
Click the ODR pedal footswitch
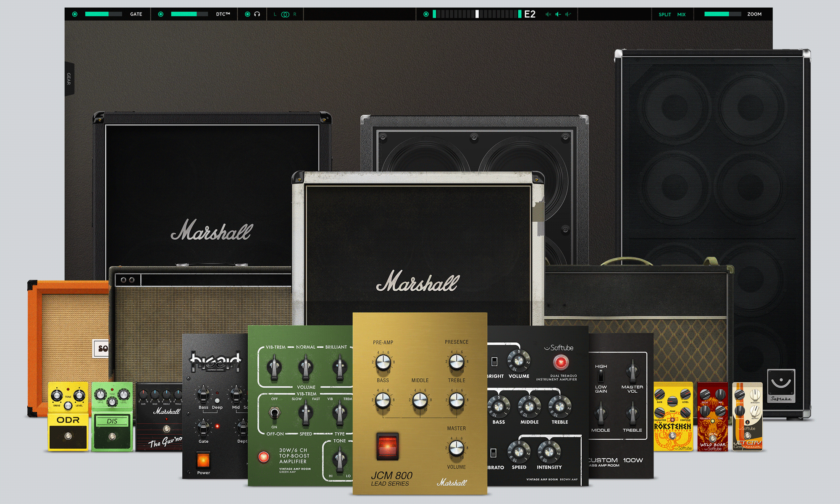(x=68, y=437)
